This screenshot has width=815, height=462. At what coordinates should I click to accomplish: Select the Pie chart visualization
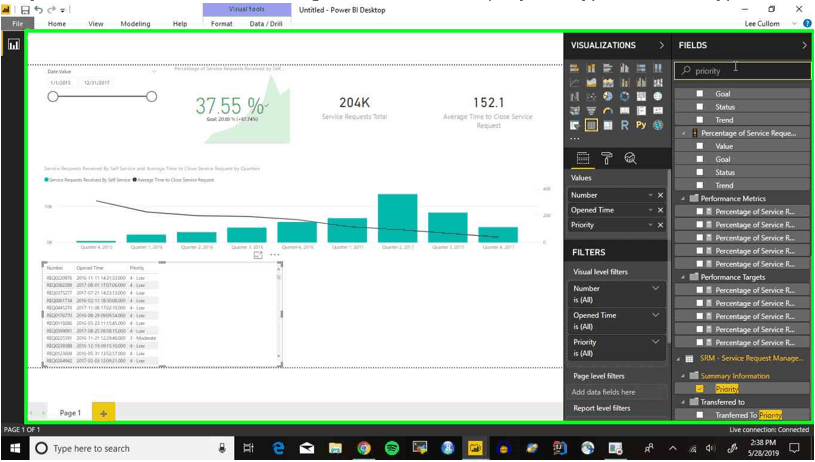608,96
